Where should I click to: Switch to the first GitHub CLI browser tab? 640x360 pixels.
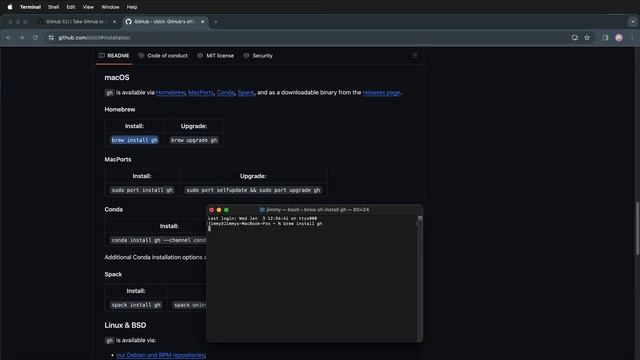[x=76, y=22]
